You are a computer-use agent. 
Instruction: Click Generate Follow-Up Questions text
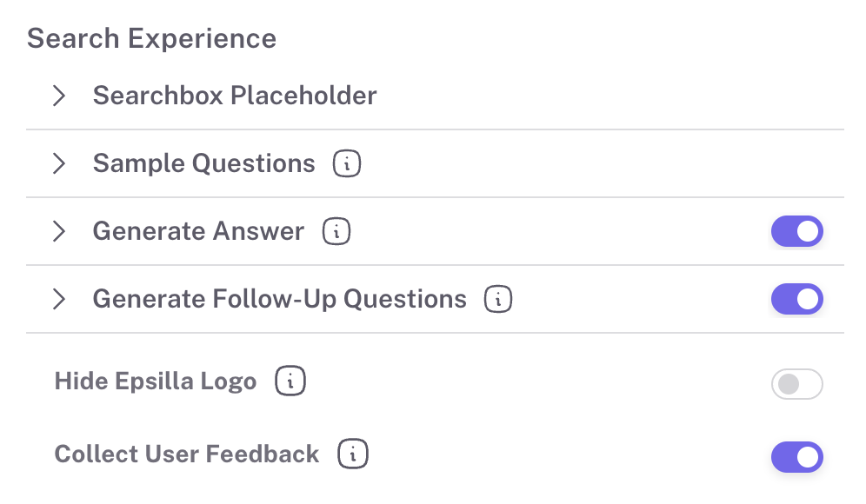[279, 299]
